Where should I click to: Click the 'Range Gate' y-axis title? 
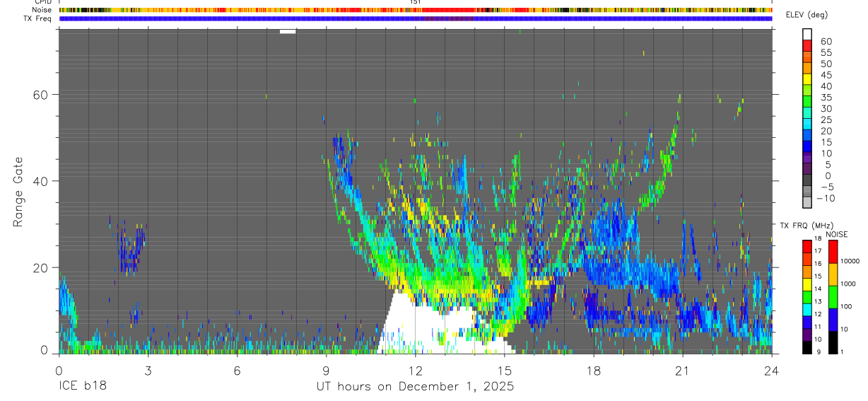click(x=19, y=192)
